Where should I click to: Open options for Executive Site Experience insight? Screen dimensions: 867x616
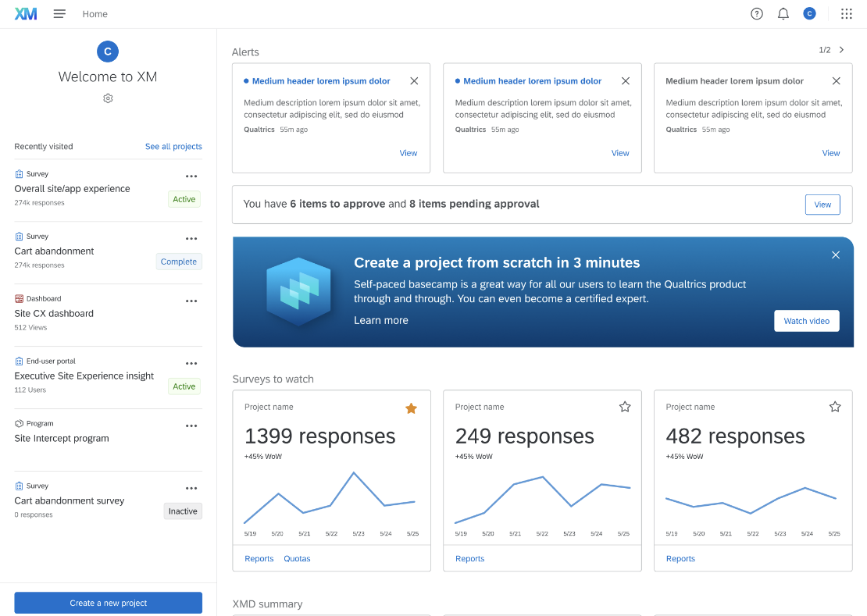pos(191,364)
